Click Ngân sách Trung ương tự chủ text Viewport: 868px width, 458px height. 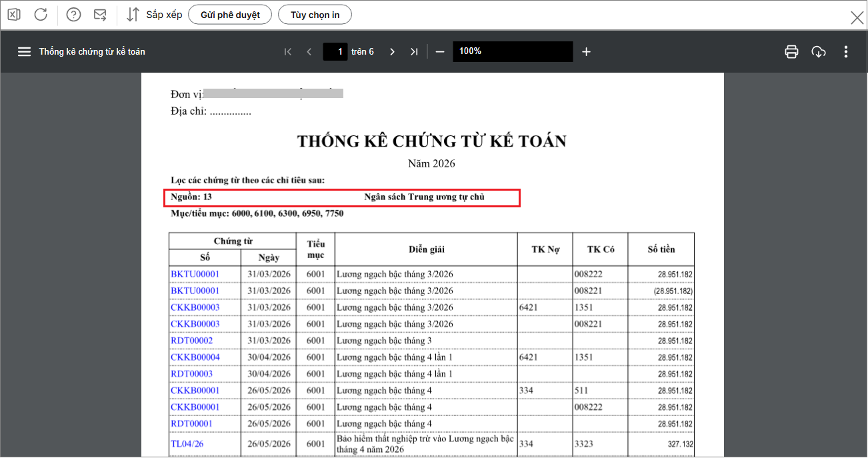click(x=424, y=197)
